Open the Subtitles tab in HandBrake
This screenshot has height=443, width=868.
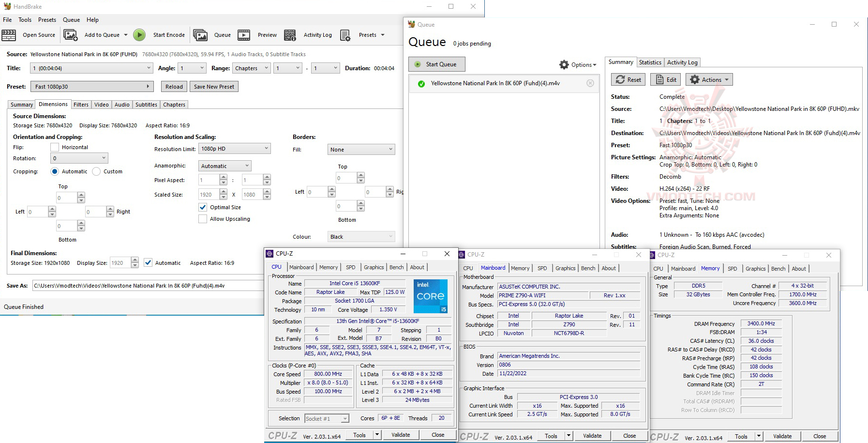point(146,105)
